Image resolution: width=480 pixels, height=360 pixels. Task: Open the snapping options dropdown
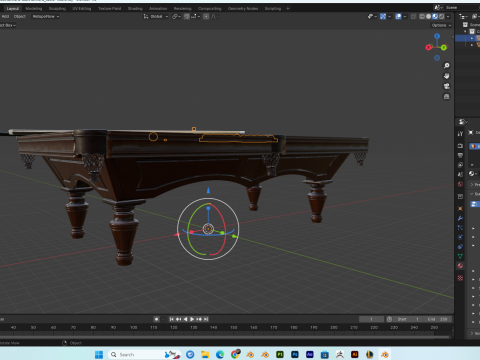(195, 16)
